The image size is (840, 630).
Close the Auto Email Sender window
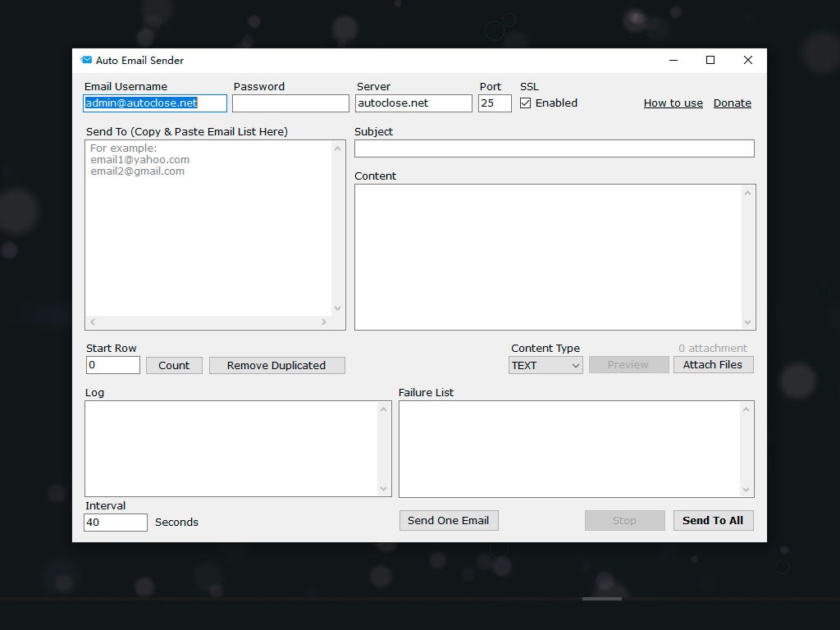748,60
